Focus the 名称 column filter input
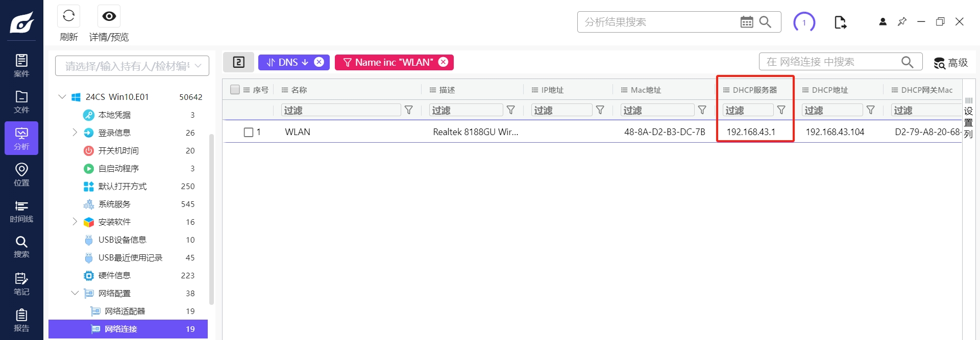Screen dimensions: 980x340 341,110
